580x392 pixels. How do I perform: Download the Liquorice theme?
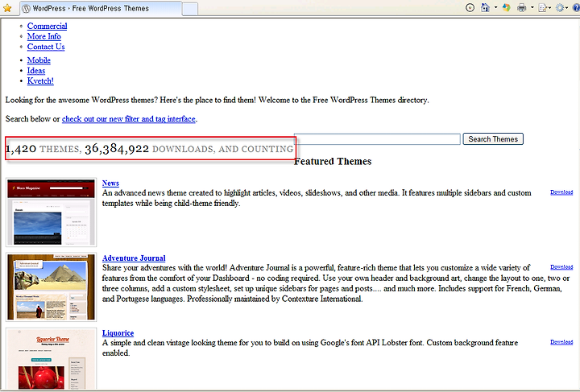tap(561, 342)
